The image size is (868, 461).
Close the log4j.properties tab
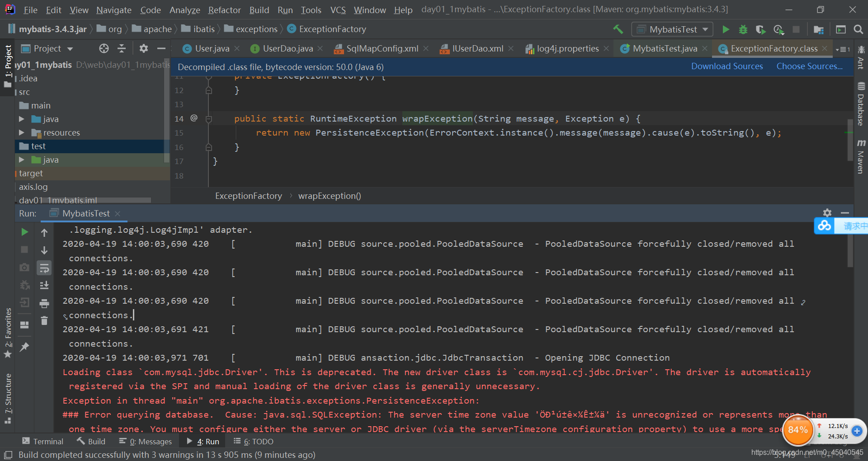606,48
